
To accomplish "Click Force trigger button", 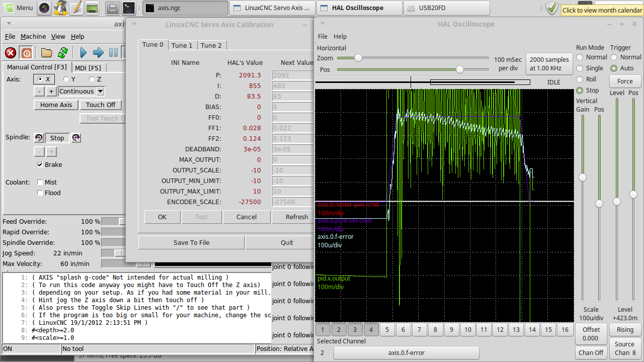I will (x=625, y=81).
